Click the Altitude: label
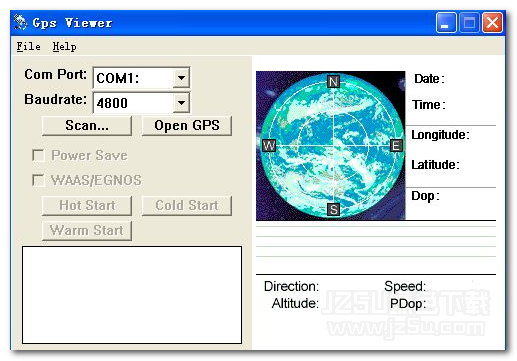The image size is (517, 361). (x=295, y=303)
